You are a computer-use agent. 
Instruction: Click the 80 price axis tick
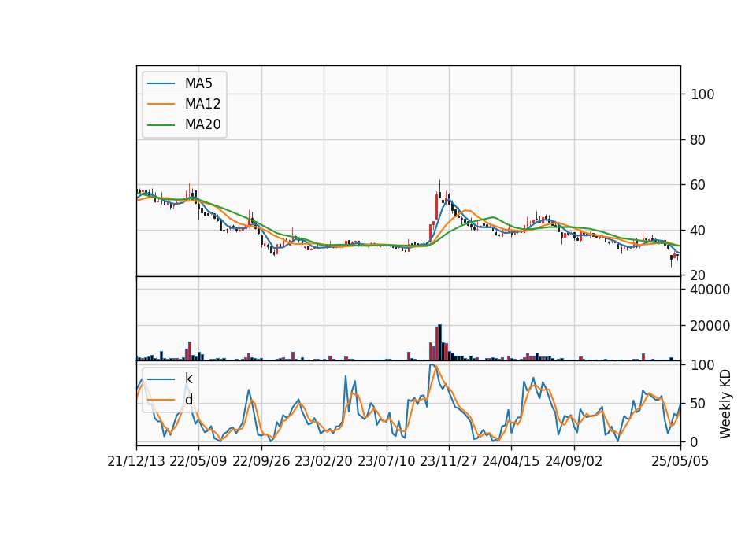click(699, 140)
